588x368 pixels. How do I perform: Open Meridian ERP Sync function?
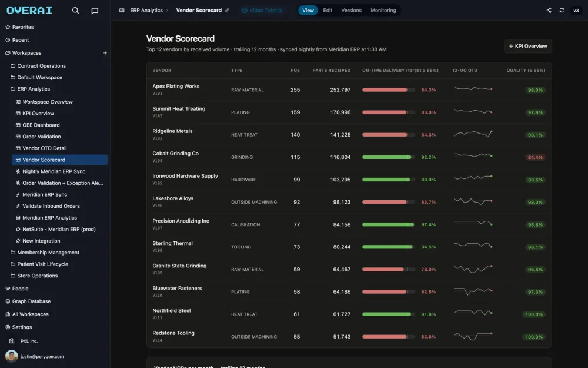41,194
